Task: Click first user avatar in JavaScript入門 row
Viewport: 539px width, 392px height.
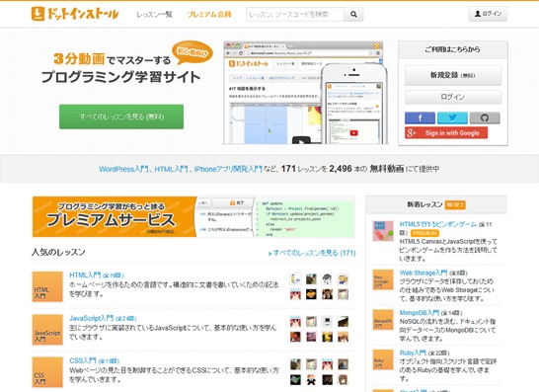Action: 295,322
